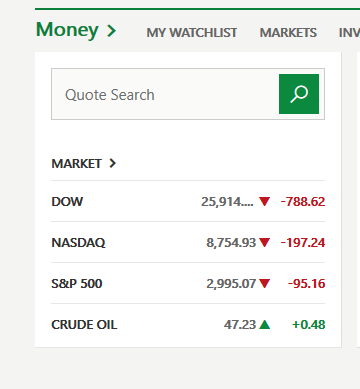Click the red down arrow beside S&P 500
The width and height of the screenshot is (360, 389).
pyautogui.click(x=265, y=284)
